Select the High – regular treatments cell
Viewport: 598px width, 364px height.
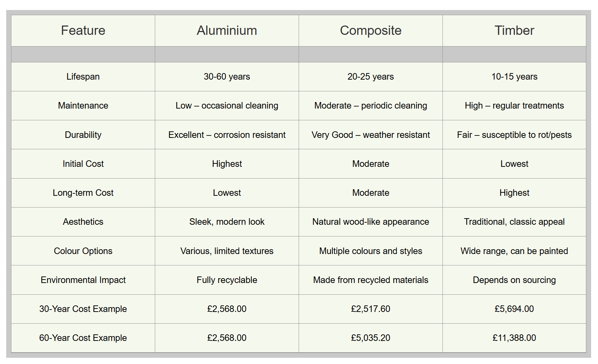click(x=514, y=105)
